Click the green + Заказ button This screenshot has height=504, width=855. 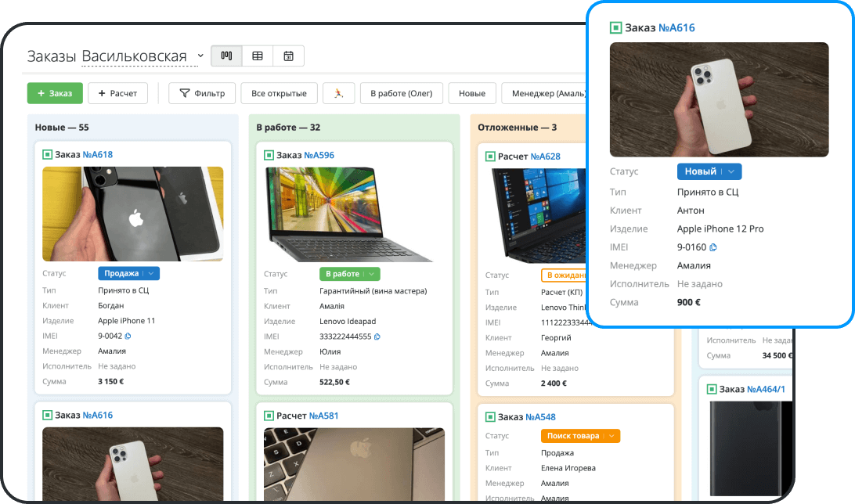point(55,93)
